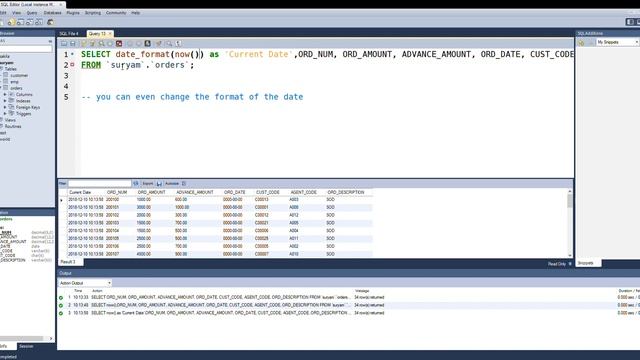Click the Export button in result toolbar
Image resolution: width=640 pixels, height=360 pixels.
pyautogui.click(x=147, y=184)
